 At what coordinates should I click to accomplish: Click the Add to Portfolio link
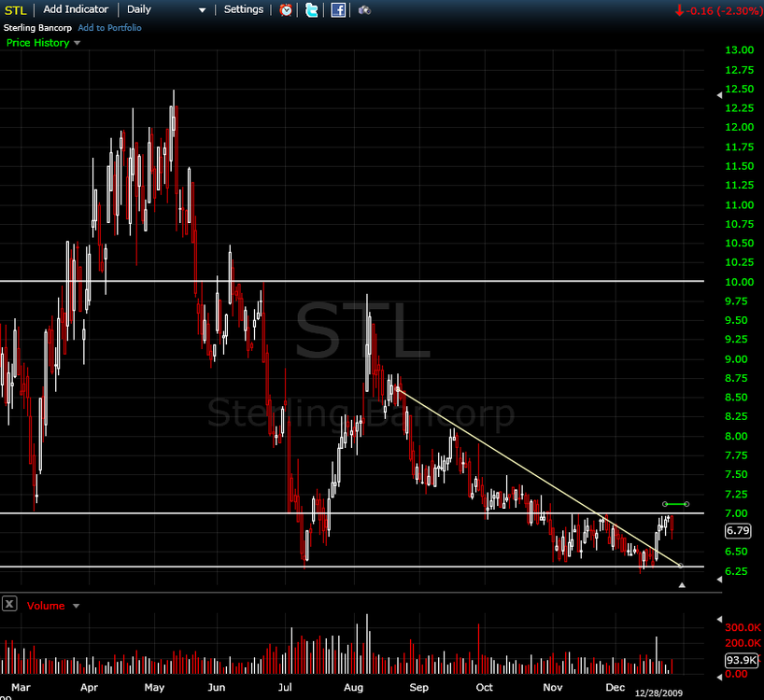click(109, 28)
